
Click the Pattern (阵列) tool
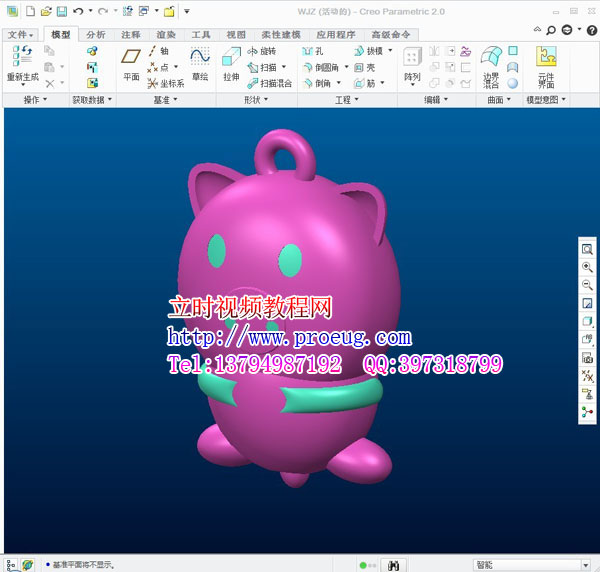click(412, 64)
